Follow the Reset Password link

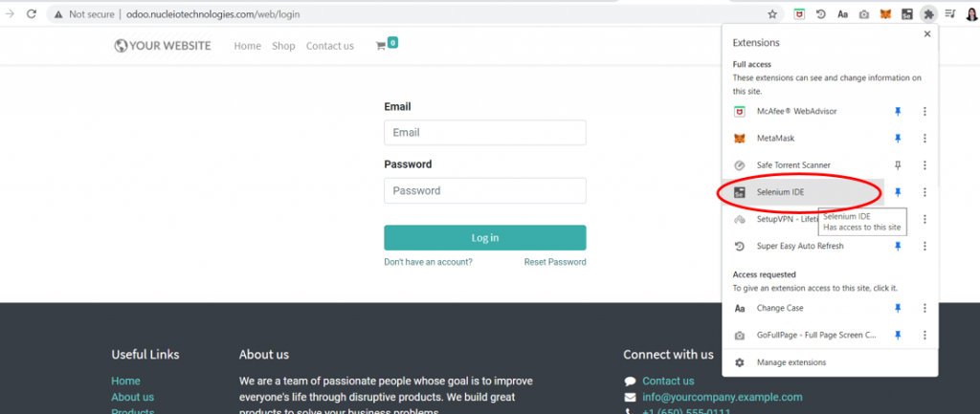coord(555,262)
